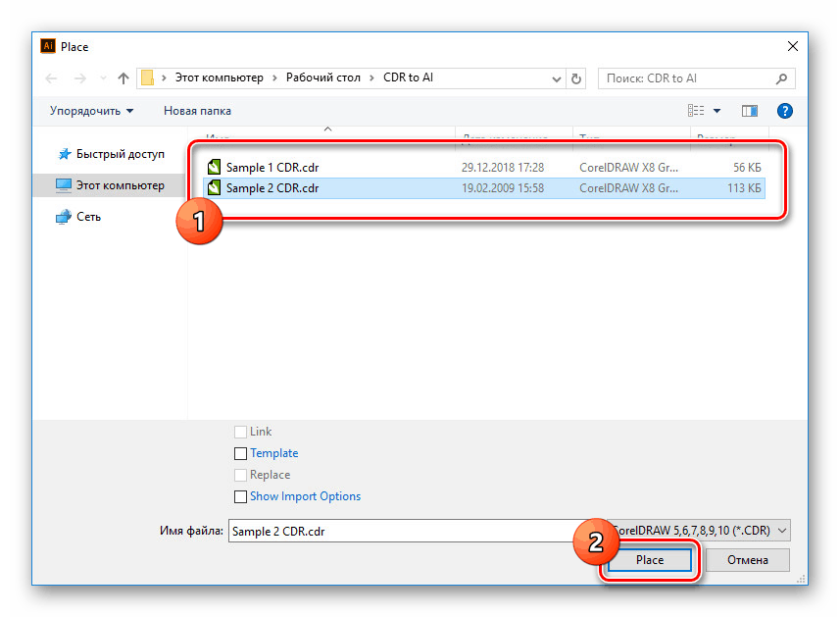Change view with the view mode icon
The image size is (840, 617).
695,111
